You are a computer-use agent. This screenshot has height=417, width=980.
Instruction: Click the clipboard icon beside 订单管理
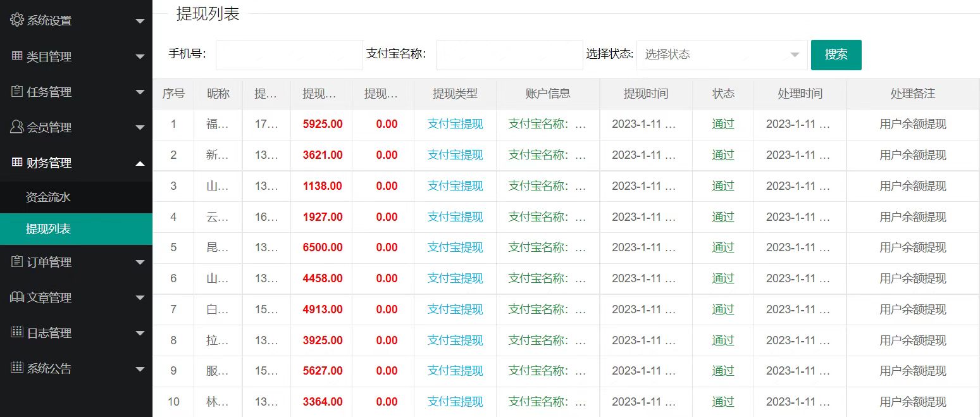pos(17,262)
